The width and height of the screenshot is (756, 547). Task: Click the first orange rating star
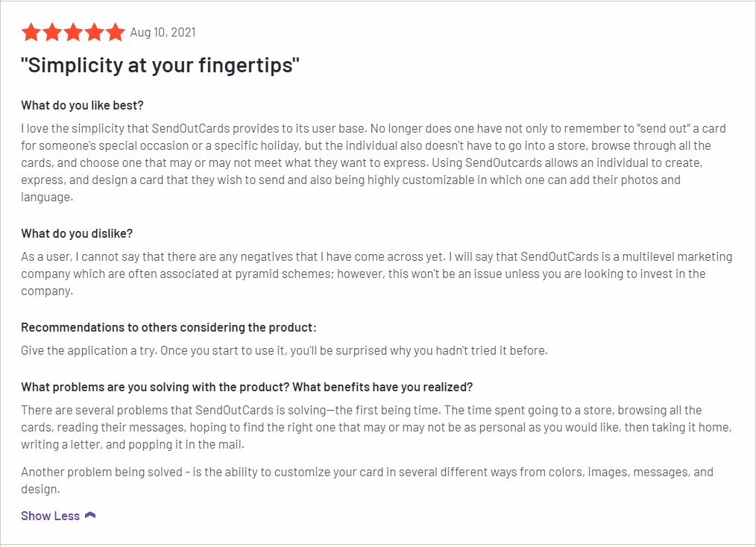(x=31, y=32)
